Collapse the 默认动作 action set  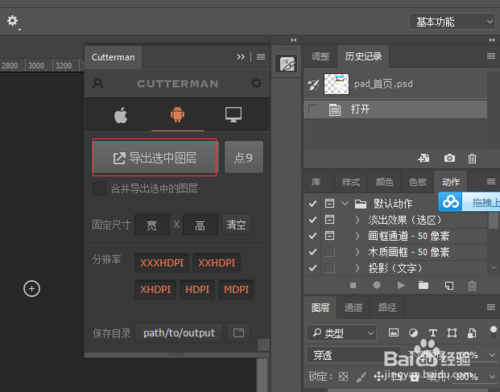345,203
